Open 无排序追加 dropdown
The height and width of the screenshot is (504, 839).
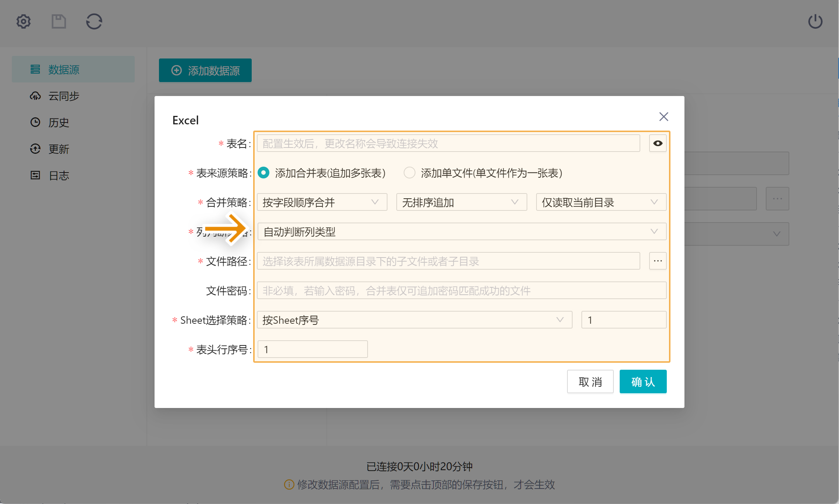(x=461, y=202)
